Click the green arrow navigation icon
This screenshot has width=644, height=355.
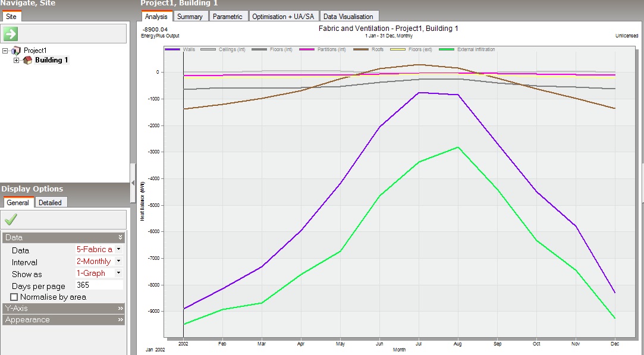11,34
